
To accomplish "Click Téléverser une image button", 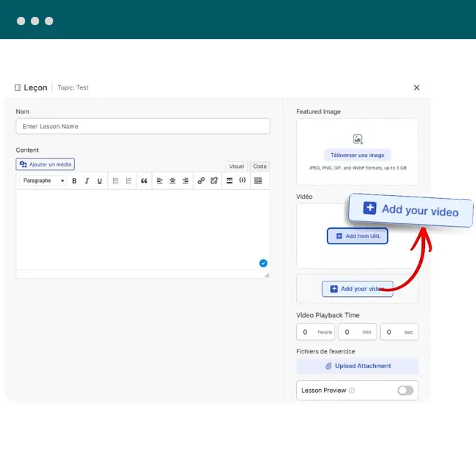I will (357, 155).
